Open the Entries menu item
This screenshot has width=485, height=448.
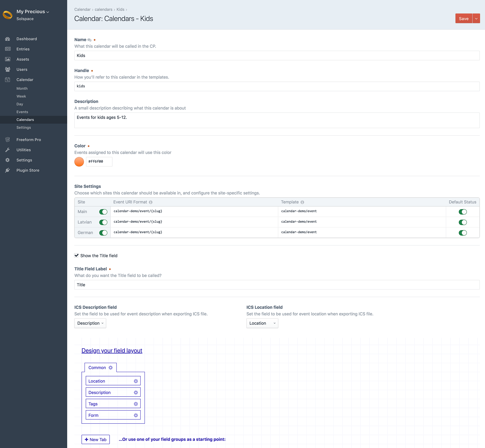pos(23,49)
